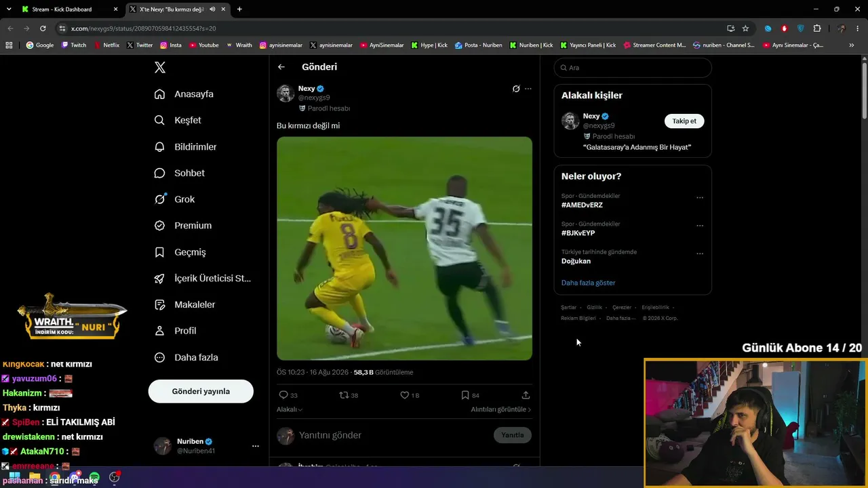Open Spotify from the taskbar
This screenshot has height=488, width=868.
point(94,477)
